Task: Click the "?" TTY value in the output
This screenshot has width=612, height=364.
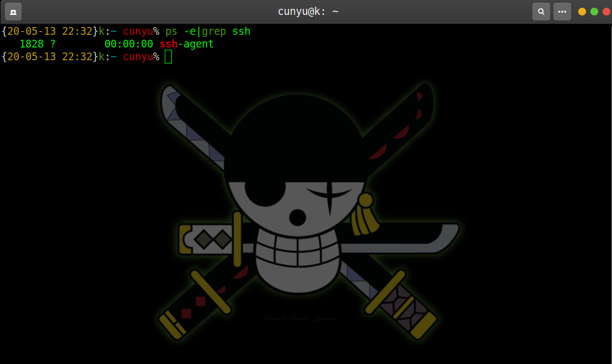Action: 53,44
